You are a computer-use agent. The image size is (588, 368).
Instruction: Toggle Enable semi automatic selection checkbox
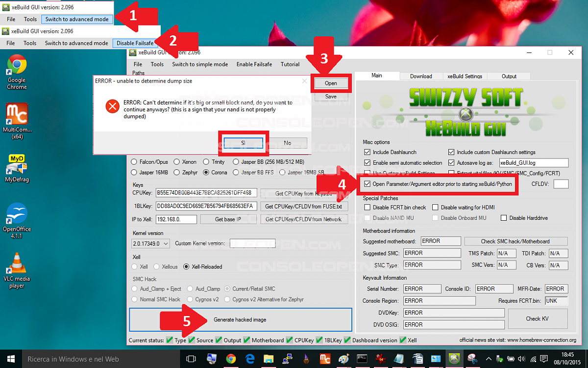(x=367, y=162)
